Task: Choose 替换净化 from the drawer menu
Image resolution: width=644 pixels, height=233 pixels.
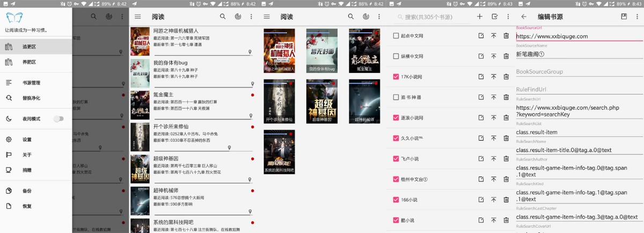Action: click(31, 98)
